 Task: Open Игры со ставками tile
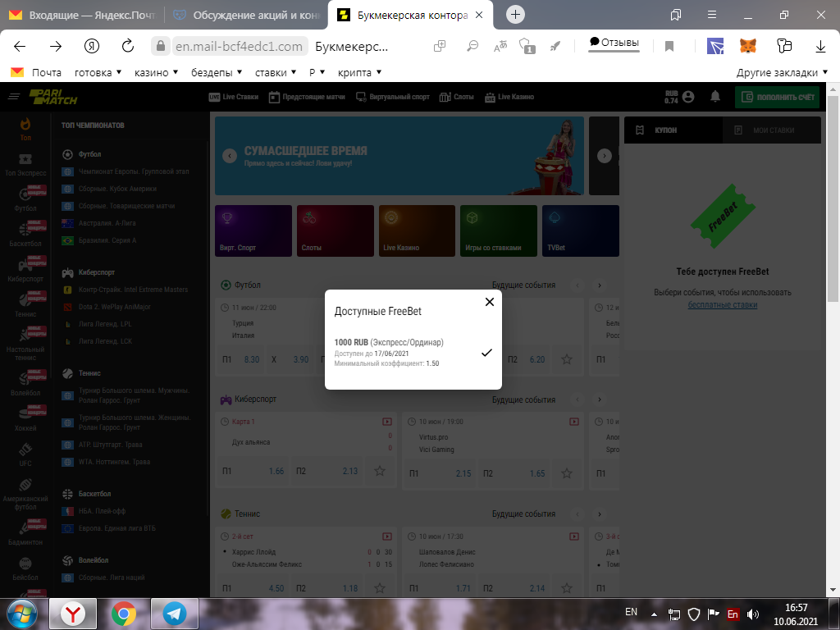point(498,231)
